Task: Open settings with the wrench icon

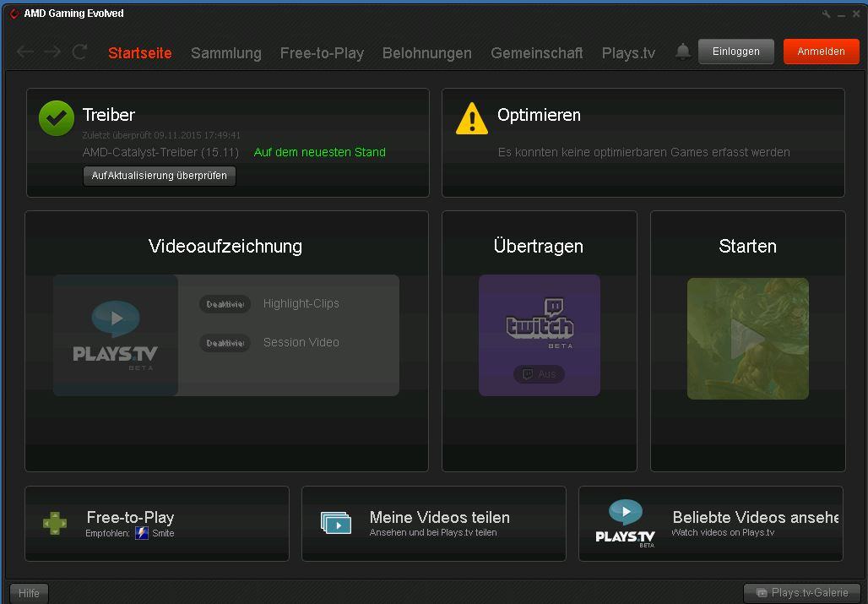Action: (826, 14)
